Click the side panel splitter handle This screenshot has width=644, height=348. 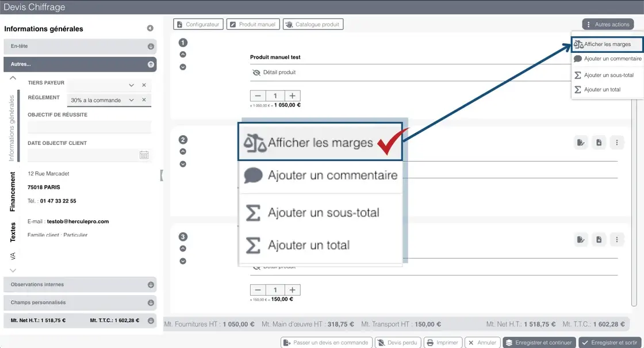(162, 175)
